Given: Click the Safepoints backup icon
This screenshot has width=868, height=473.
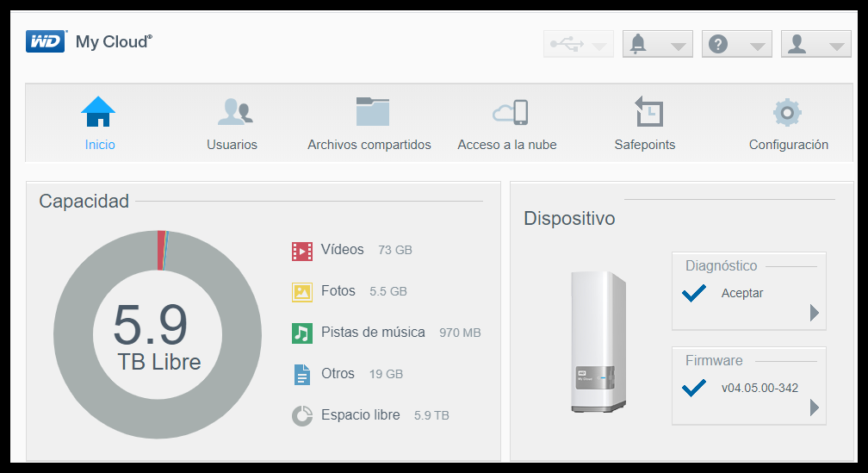Looking at the screenshot, I should point(648,111).
